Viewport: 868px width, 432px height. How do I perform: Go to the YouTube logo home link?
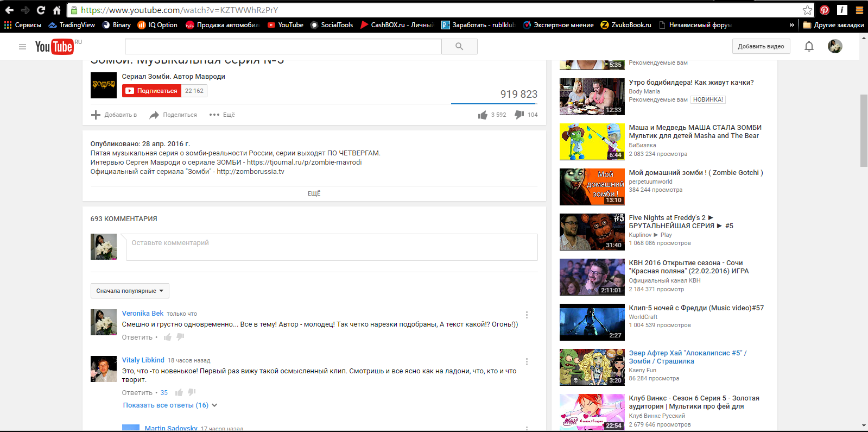click(x=54, y=47)
